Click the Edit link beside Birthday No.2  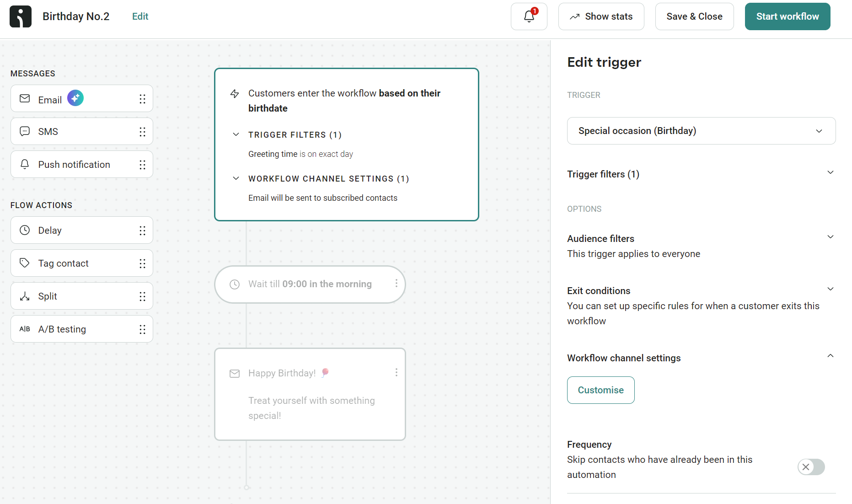[140, 16]
